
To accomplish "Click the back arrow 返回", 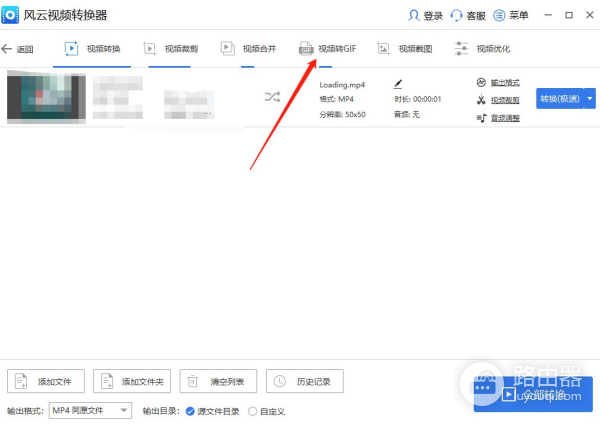I will [x=18, y=48].
